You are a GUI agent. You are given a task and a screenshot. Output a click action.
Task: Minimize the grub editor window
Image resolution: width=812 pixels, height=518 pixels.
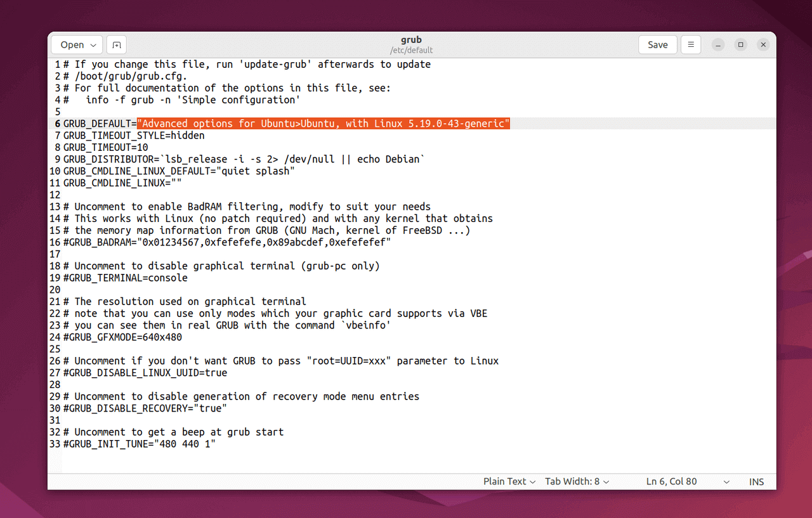718,45
